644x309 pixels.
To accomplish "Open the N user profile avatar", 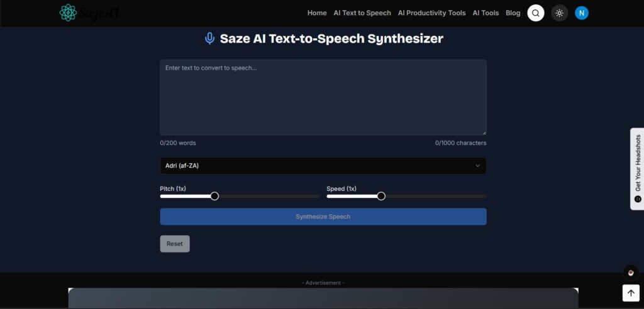I will point(581,13).
